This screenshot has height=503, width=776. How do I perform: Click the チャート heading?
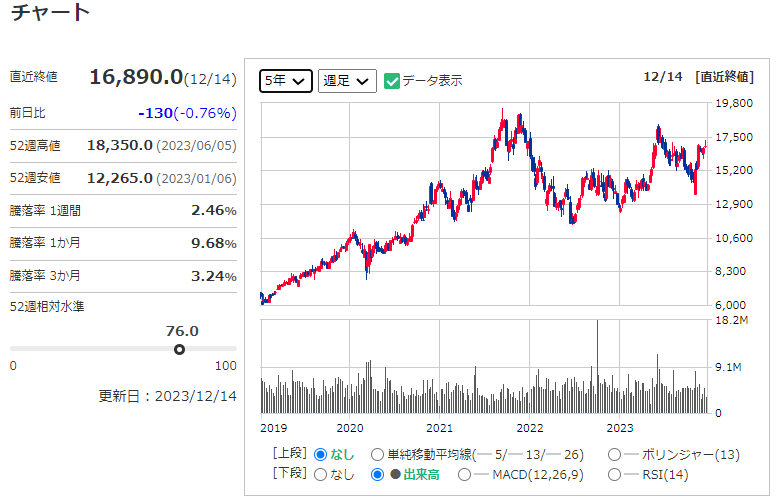pos(50,14)
